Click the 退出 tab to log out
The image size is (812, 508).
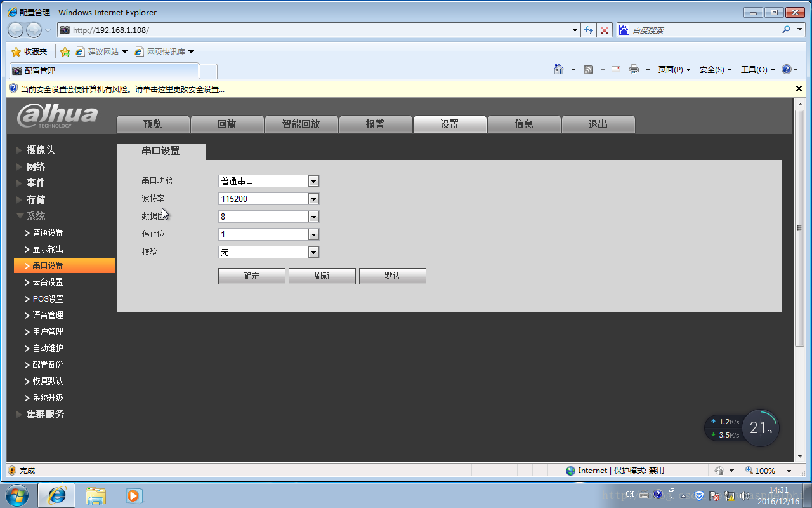pos(598,124)
